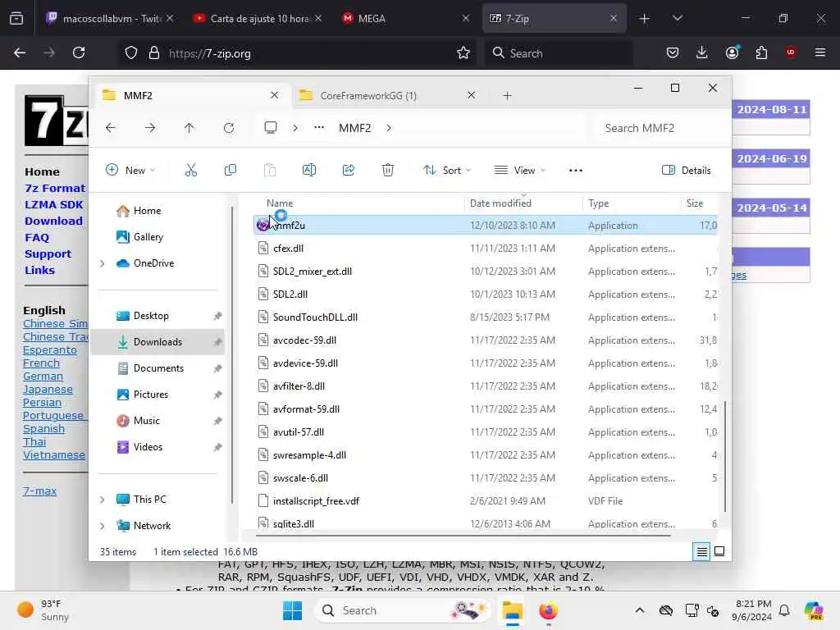Screen dimensions: 840x630
Task: Go up one folder level in Explorer
Action: [189, 128]
